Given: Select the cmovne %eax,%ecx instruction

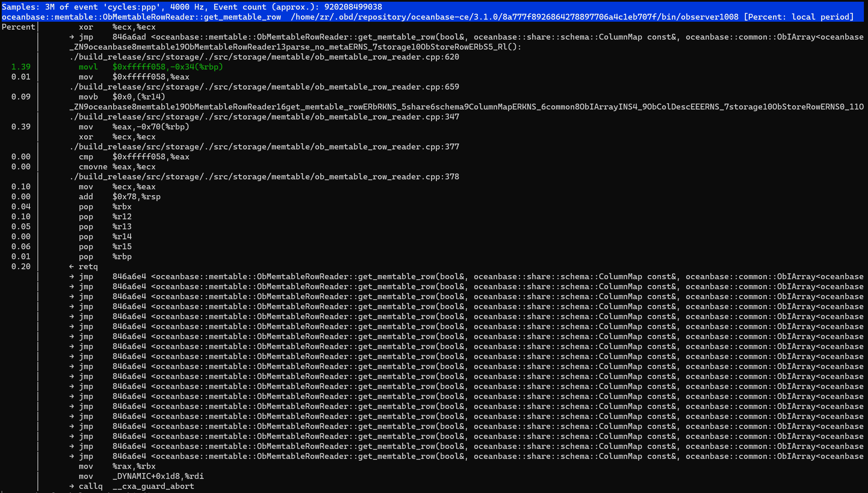Looking at the screenshot, I should 117,167.
